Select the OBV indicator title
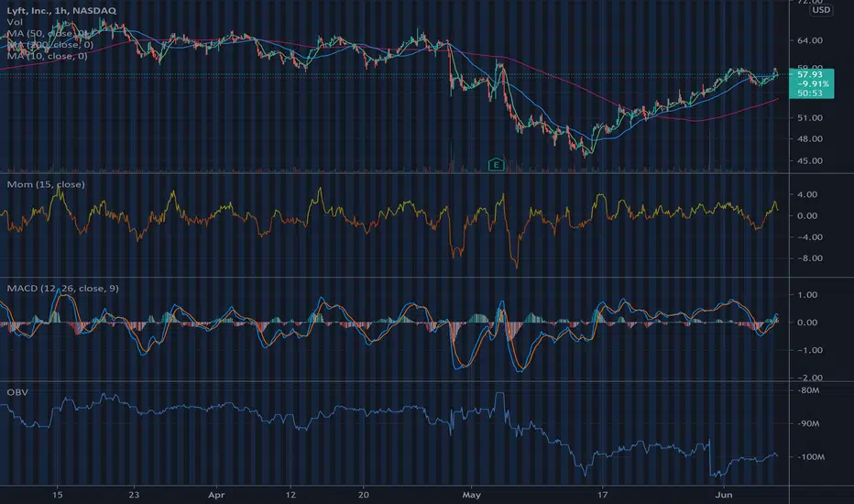854x504 pixels. [17, 392]
